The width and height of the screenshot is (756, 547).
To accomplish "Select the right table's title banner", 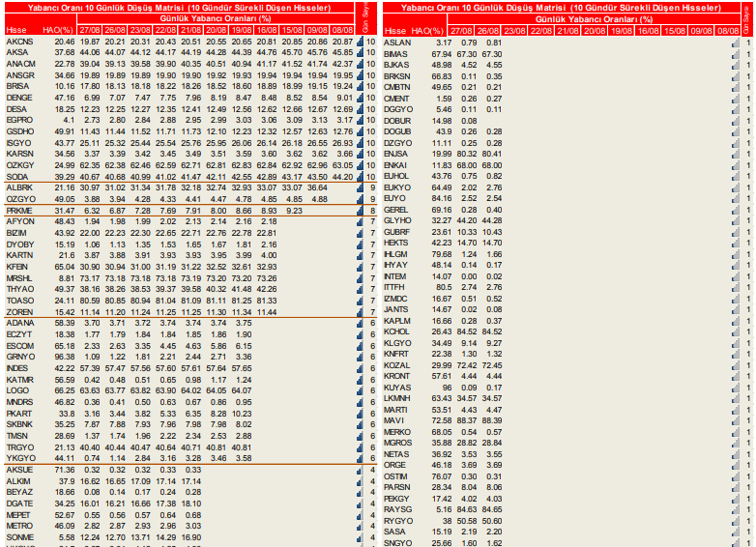I will click(x=562, y=8).
